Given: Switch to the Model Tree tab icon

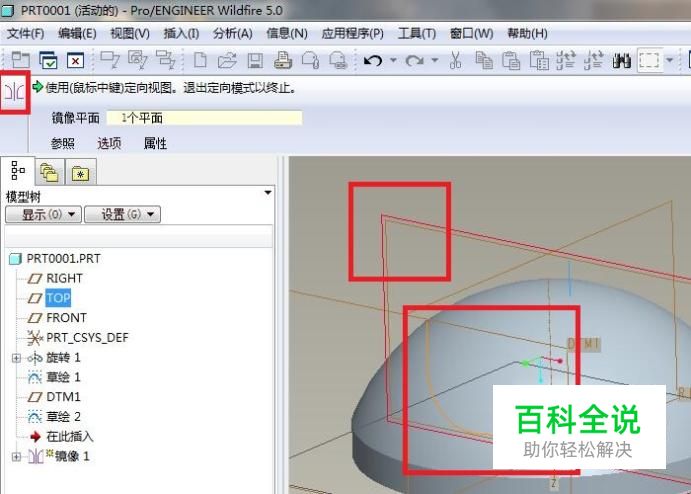Looking at the screenshot, I should (18, 171).
